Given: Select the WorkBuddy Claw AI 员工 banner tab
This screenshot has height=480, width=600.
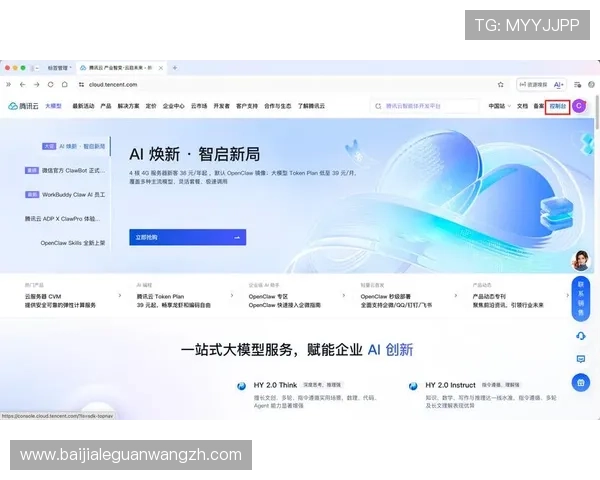Looking at the screenshot, I should [x=65, y=194].
